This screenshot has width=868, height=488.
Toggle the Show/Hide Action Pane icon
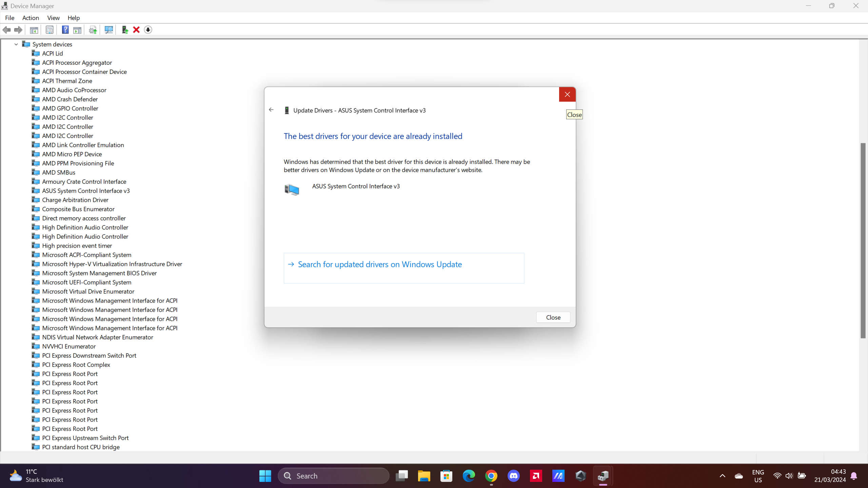(x=77, y=30)
